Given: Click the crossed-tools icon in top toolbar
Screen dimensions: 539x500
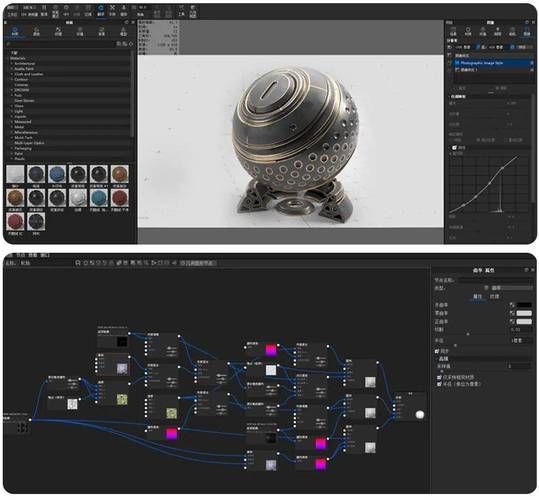Looking at the screenshot, I should (112, 10).
